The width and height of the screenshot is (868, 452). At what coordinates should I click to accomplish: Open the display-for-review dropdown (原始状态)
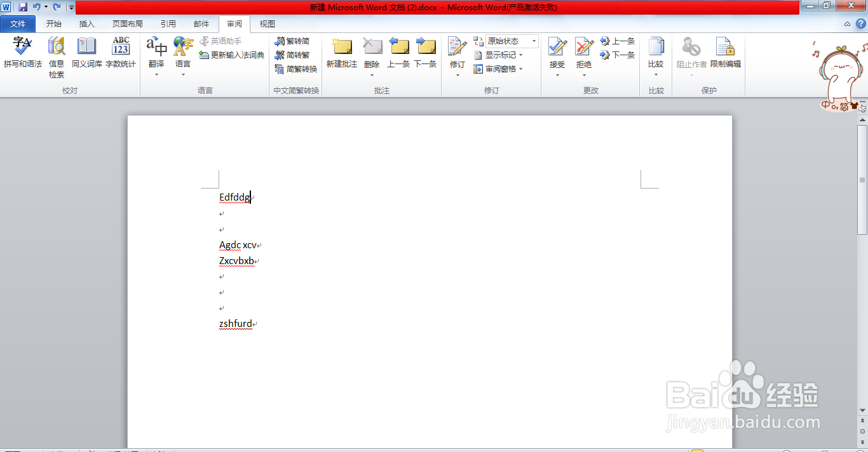(x=512, y=41)
